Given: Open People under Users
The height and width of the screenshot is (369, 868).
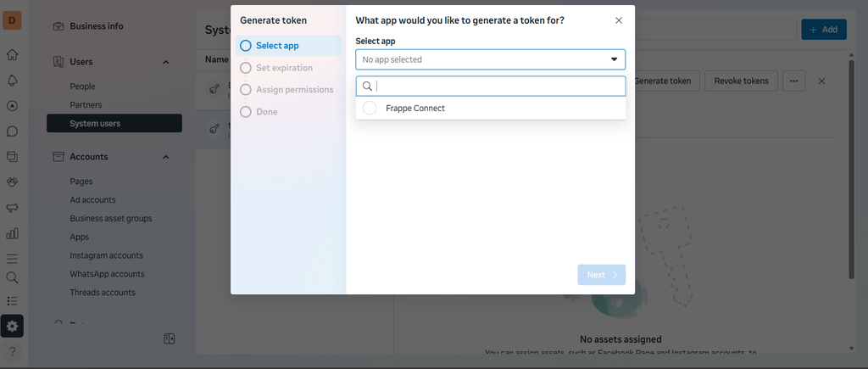Looking at the screenshot, I should click(x=82, y=87).
